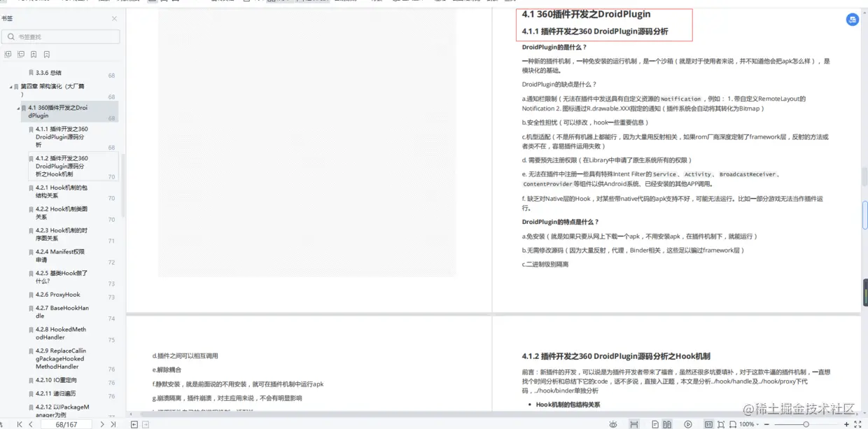The height and width of the screenshot is (429, 868).
Task: Go to next page arrow
Action: coord(102,424)
